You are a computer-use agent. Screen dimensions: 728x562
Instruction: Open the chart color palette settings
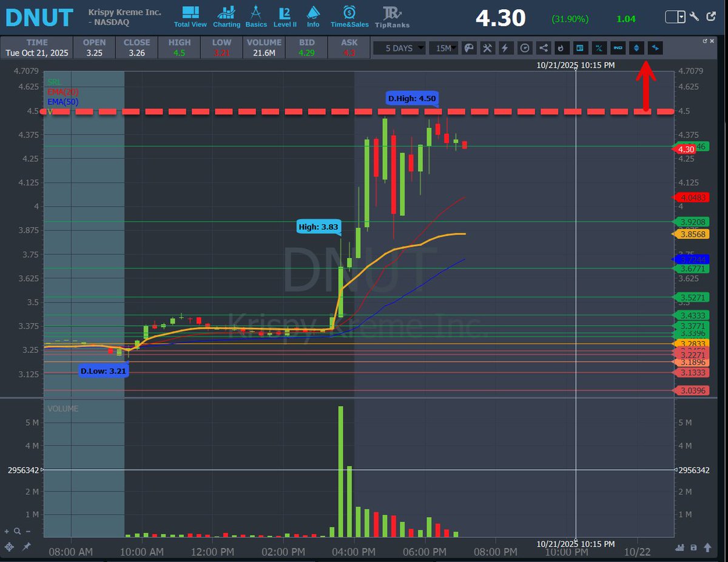click(x=469, y=48)
